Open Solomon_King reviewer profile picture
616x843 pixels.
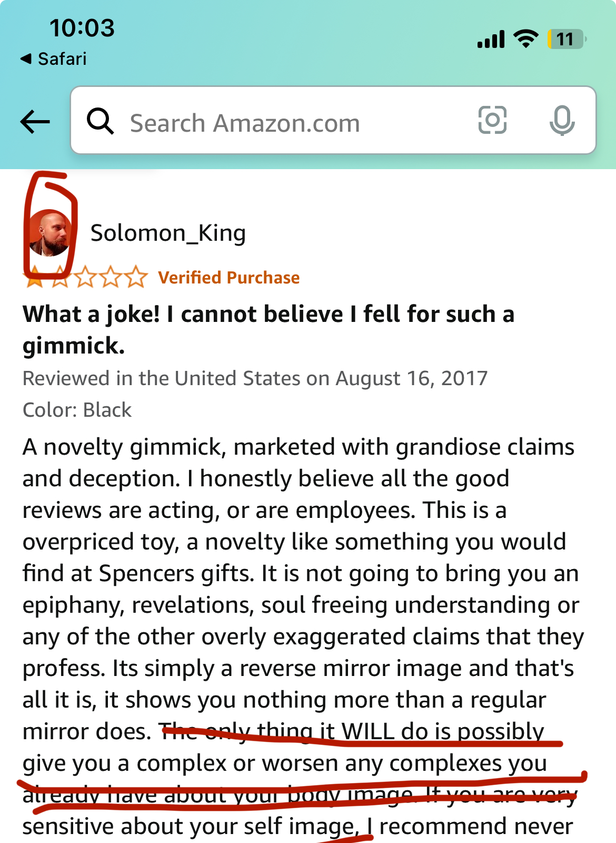click(49, 233)
